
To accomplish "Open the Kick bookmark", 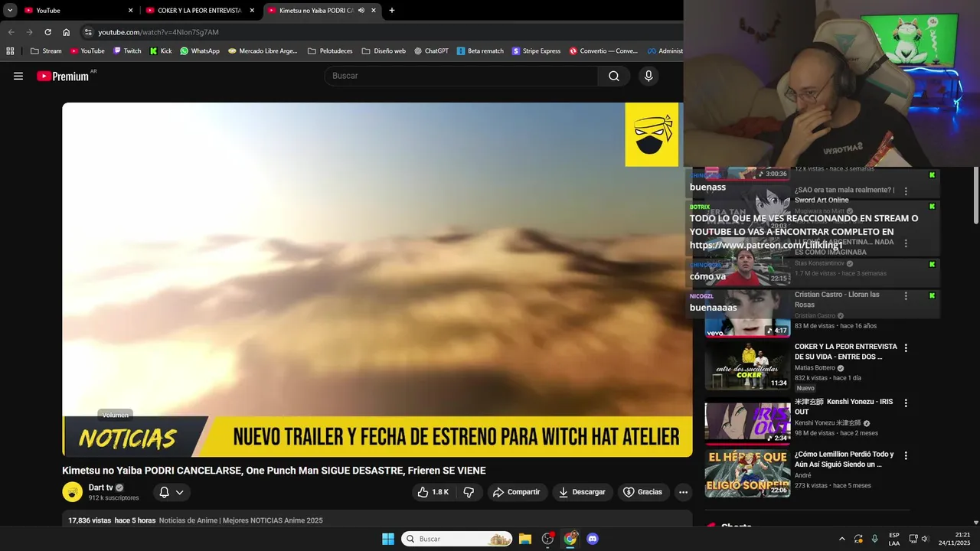I will pos(161,51).
